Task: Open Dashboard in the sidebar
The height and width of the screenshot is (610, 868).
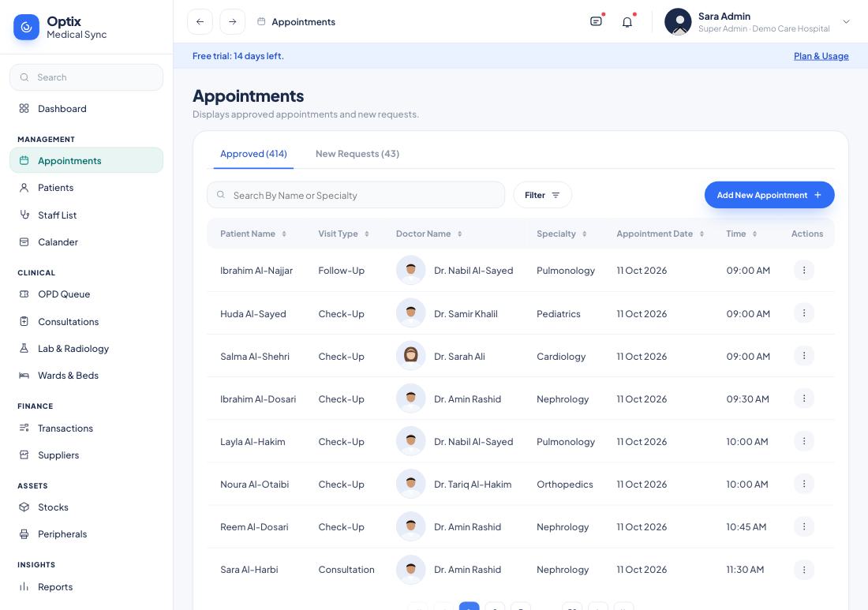Action: [86, 108]
